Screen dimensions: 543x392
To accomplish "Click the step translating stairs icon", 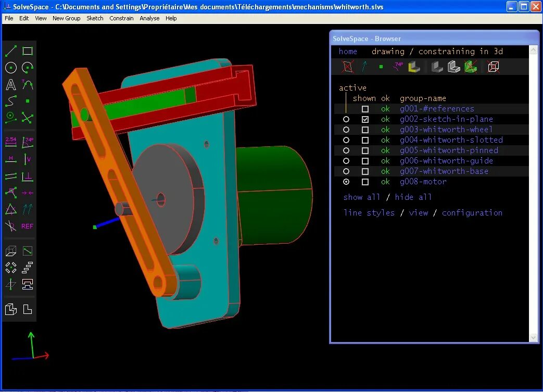I will coord(28,268).
